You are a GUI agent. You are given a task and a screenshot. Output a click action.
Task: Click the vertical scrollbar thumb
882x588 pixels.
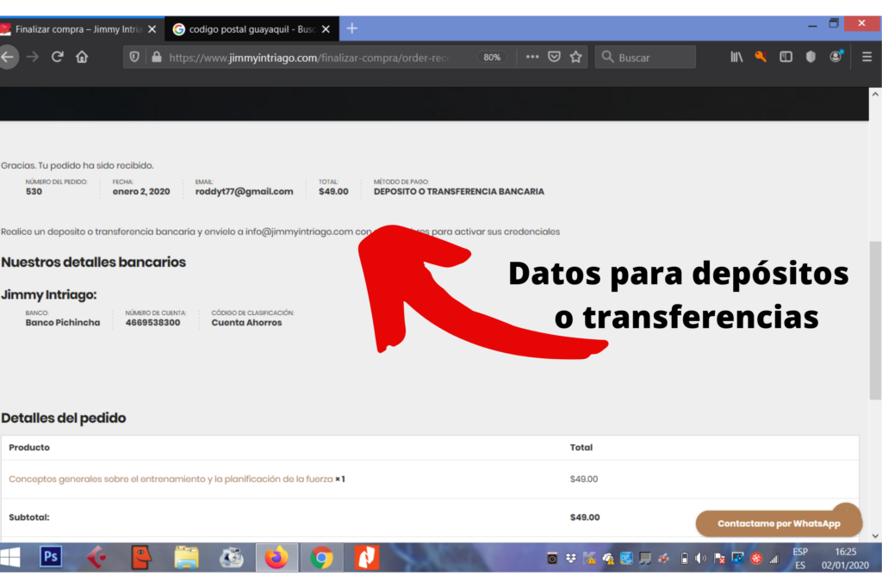pos(875,320)
